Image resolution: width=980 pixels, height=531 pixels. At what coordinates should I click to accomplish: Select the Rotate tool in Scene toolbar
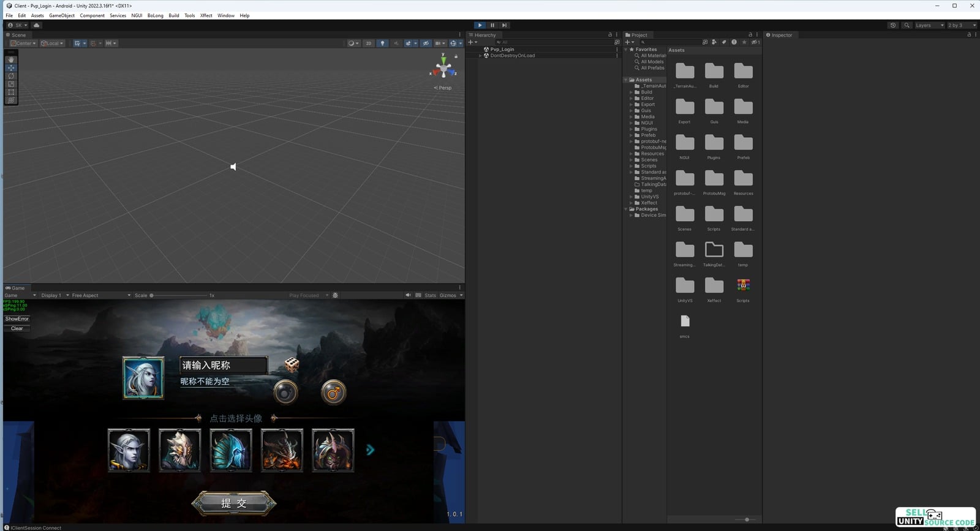tap(11, 76)
